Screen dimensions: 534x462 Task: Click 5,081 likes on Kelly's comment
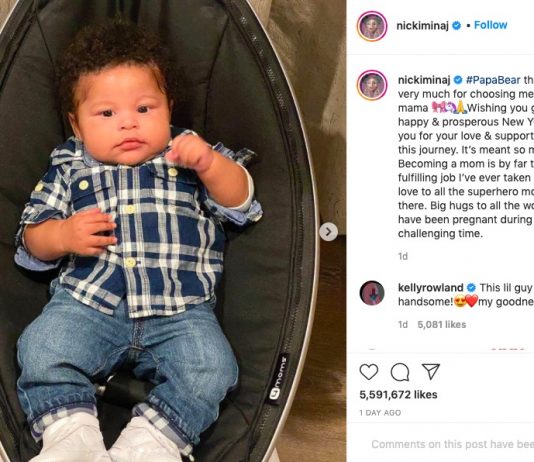click(x=442, y=324)
